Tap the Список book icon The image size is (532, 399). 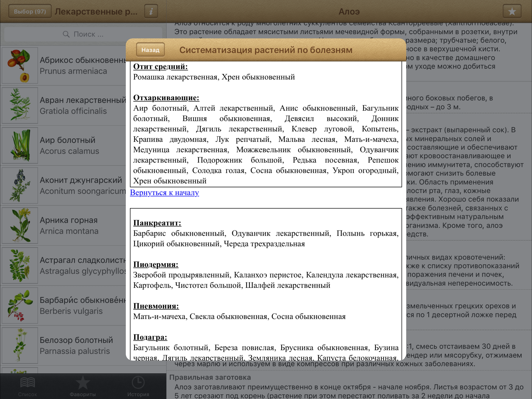28,382
